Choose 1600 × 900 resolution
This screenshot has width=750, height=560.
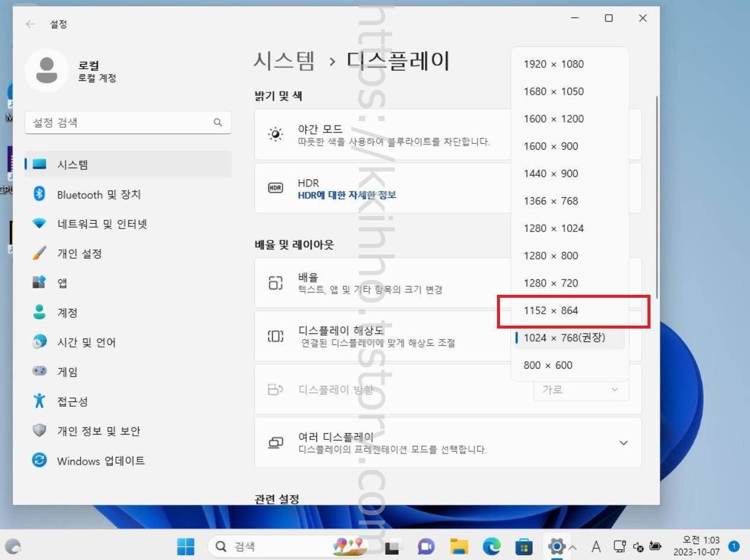(569, 146)
